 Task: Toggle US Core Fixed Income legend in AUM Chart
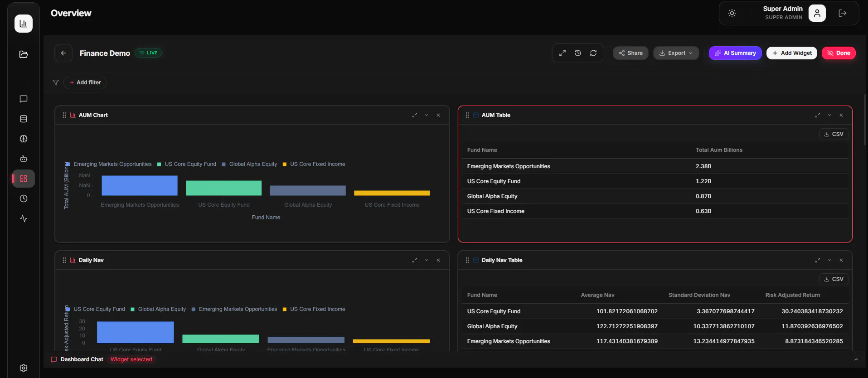314,164
